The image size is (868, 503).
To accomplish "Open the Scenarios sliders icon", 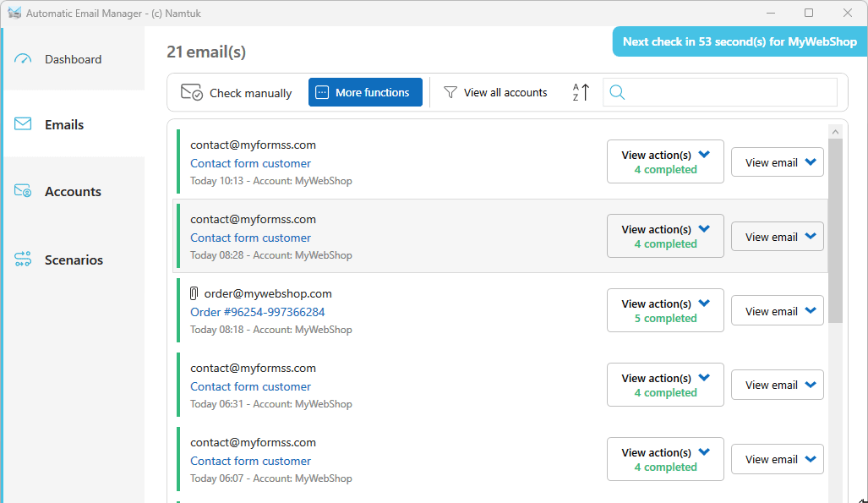I will click(23, 260).
